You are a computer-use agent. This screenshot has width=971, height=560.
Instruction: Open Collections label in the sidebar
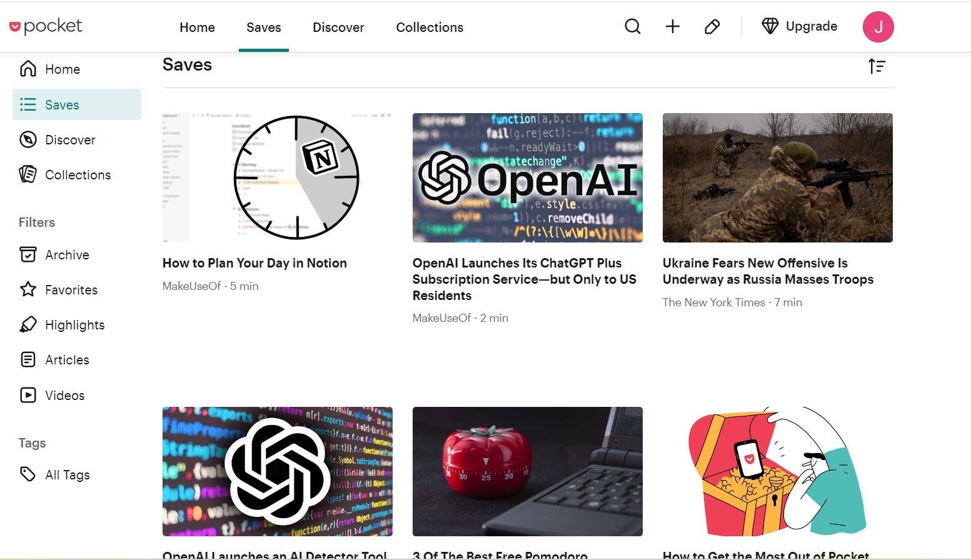coord(78,174)
